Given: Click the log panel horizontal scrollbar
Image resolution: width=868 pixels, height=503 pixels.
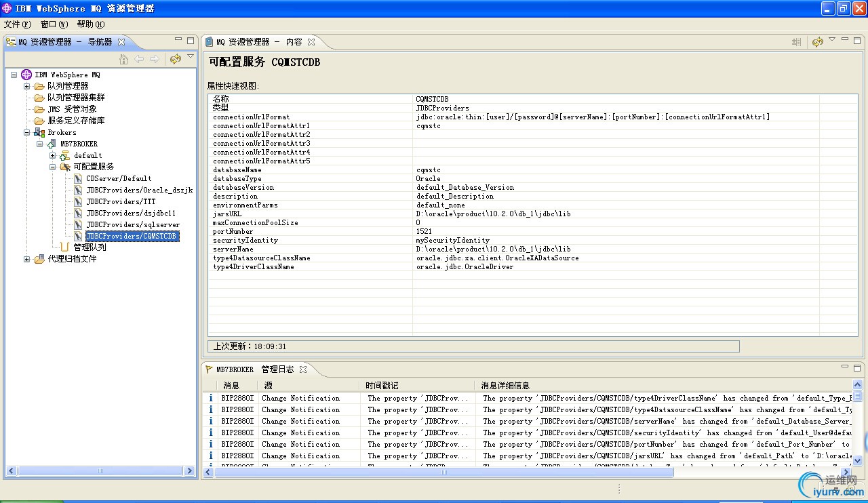Looking at the screenshot, I should [x=444, y=472].
